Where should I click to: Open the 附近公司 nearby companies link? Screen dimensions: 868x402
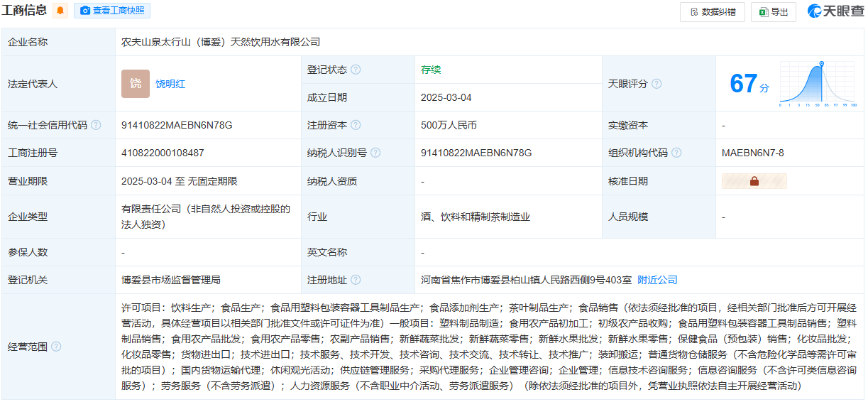[x=657, y=280]
